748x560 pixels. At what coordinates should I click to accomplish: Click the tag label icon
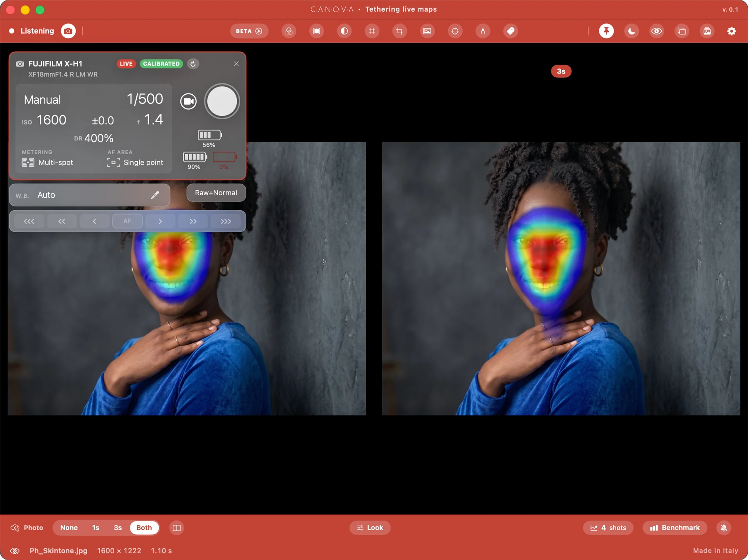coord(511,31)
